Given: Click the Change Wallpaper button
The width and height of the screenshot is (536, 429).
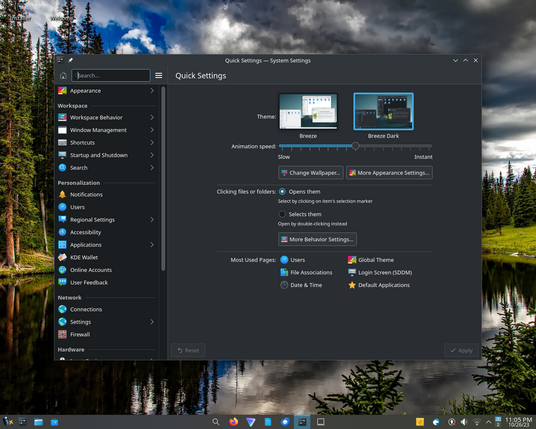Looking at the screenshot, I should [x=311, y=173].
